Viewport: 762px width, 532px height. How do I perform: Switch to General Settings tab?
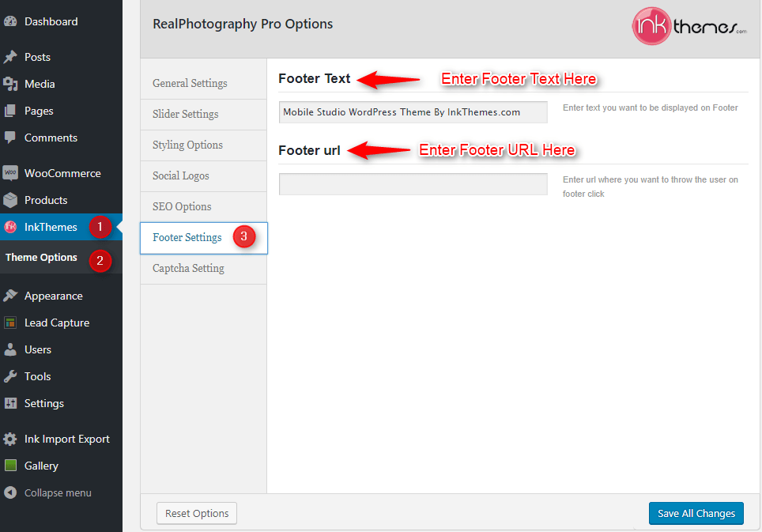coord(204,83)
